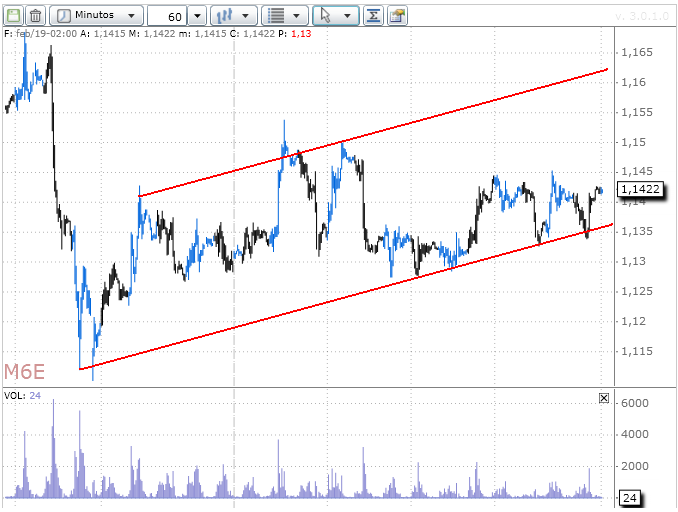The height and width of the screenshot is (512, 678).
Task: Click the trash bin delete icon
Action: tap(35, 16)
